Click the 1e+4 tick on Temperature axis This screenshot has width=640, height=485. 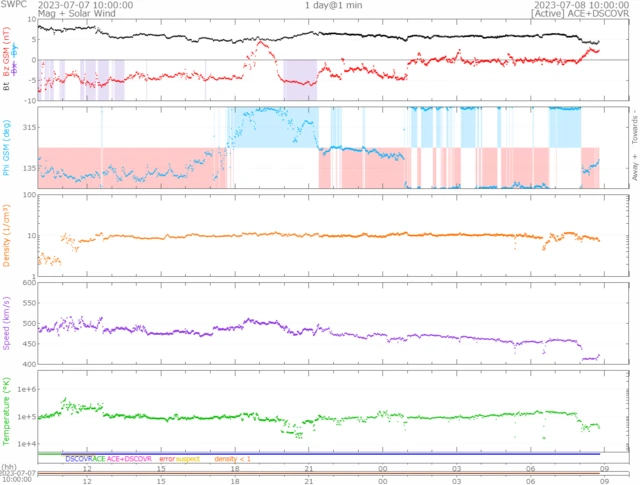click(x=27, y=444)
